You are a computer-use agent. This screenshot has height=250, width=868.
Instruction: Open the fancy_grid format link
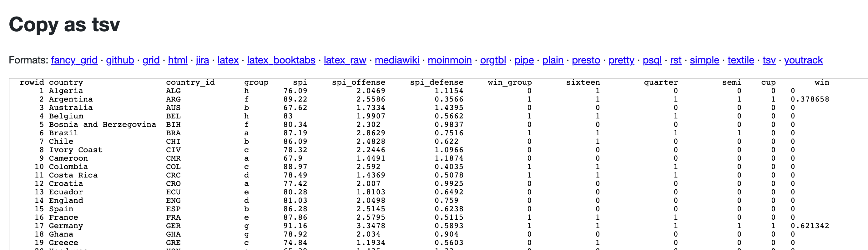click(74, 60)
